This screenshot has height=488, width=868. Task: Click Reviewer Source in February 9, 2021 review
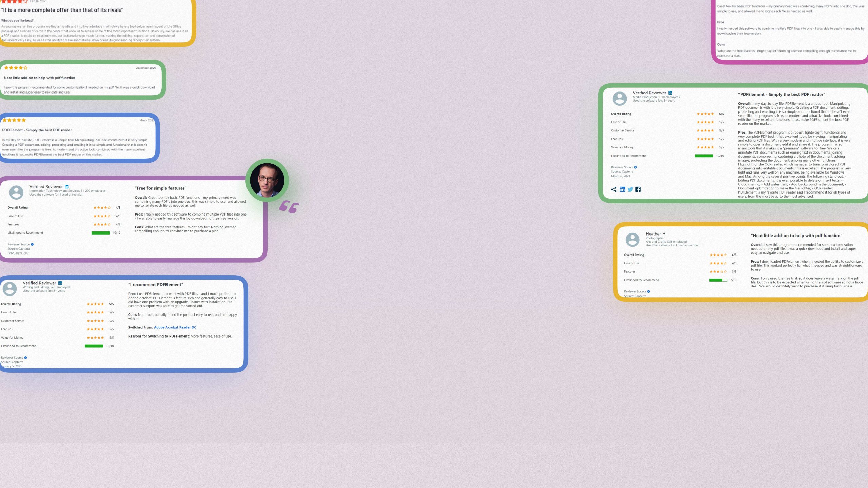(x=19, y=244)
